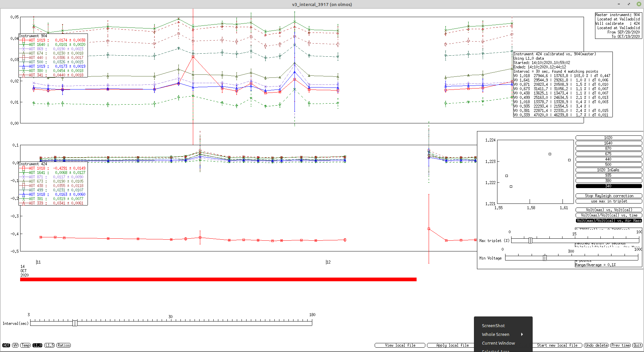Choose ScreenShot in the popup menu
The height and width of the screenshot is (352, 644).
click(493, 326)
